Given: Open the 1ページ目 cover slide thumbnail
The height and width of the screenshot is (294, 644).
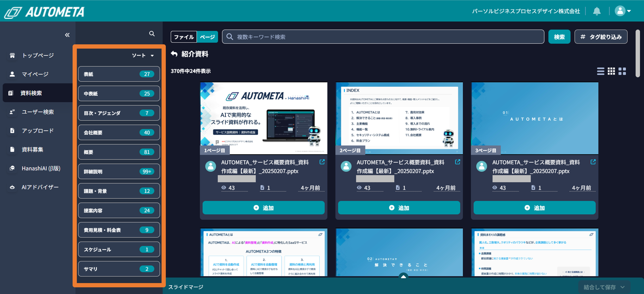Looking at the screenshot, I should pos(264,118).
